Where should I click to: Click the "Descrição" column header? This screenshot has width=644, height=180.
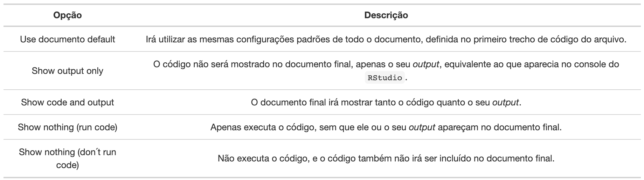point(386,15)
